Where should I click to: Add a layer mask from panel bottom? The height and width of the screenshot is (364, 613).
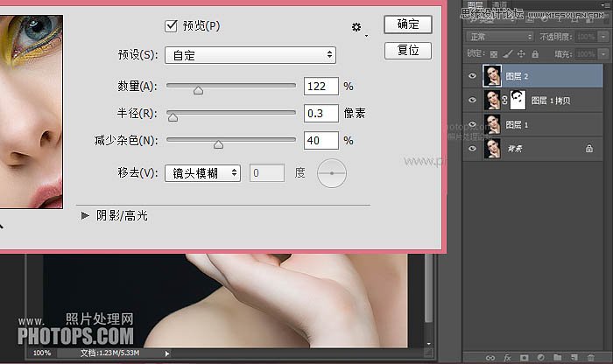coord(524,358)
